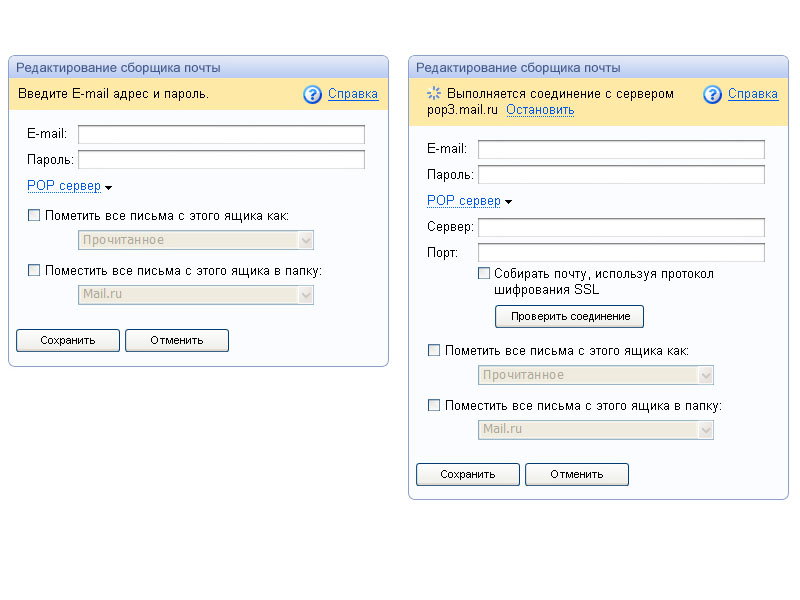Open the 'Справка' link in the right form
Image resolution: width=800 pixels, height=600 pixels.
pos(752,94)
